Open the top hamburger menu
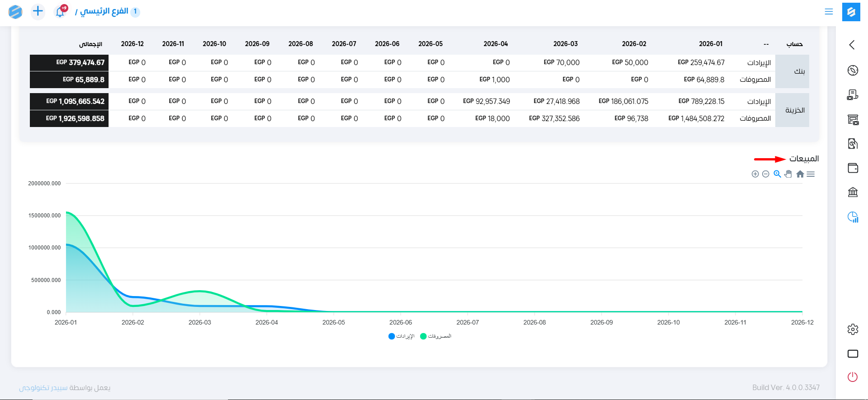Screen dimensions: 868x400 pos(829,12)
